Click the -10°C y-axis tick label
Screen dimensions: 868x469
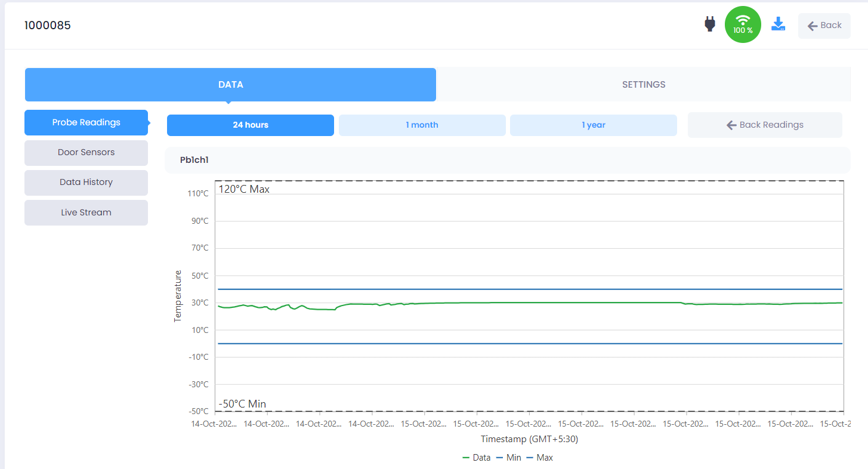[198, 357]
